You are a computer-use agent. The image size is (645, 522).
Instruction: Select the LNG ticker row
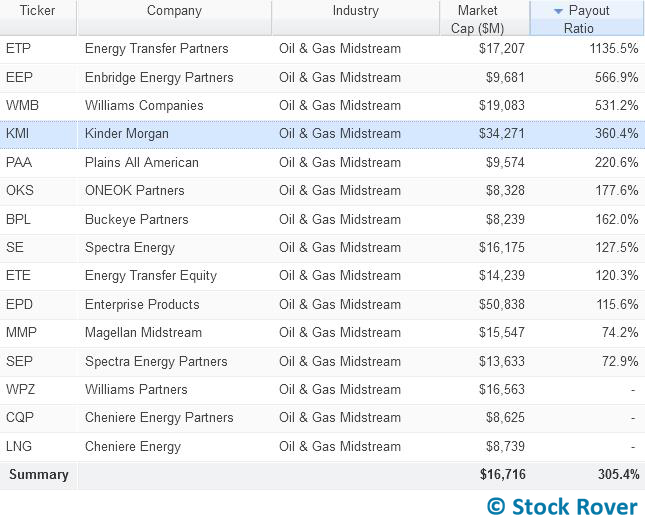(322, 447)
